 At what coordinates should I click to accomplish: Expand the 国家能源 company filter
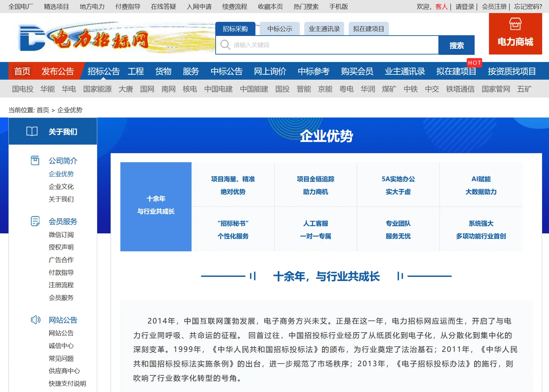click(x=97, y=89)
